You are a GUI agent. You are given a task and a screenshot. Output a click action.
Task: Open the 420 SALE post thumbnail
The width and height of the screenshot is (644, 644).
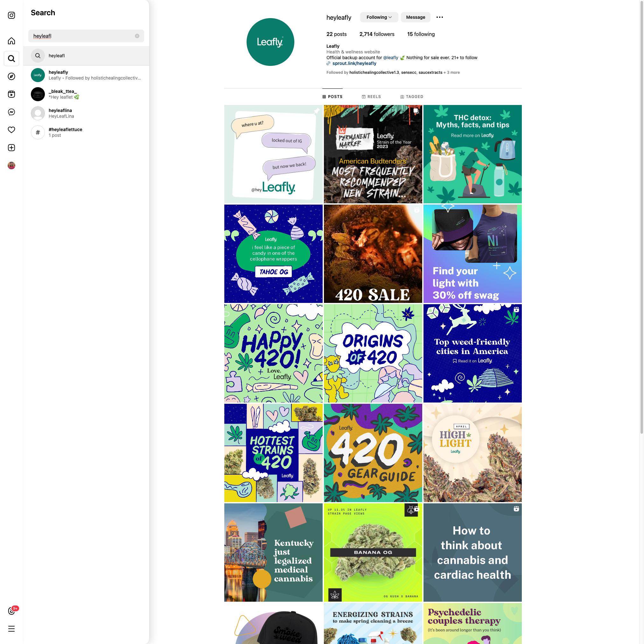click(373, 254)
